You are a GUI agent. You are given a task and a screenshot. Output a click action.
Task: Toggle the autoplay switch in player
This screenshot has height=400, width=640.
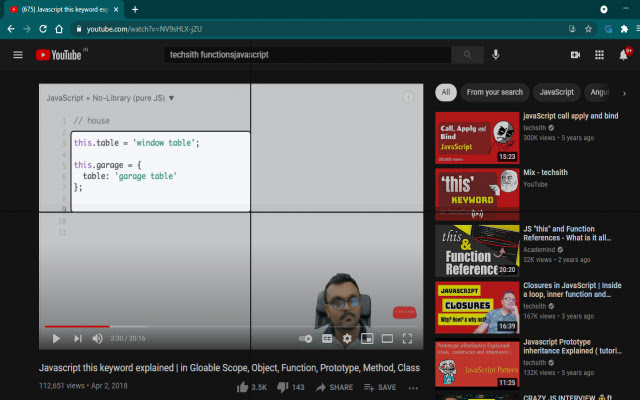pos(306,339)
